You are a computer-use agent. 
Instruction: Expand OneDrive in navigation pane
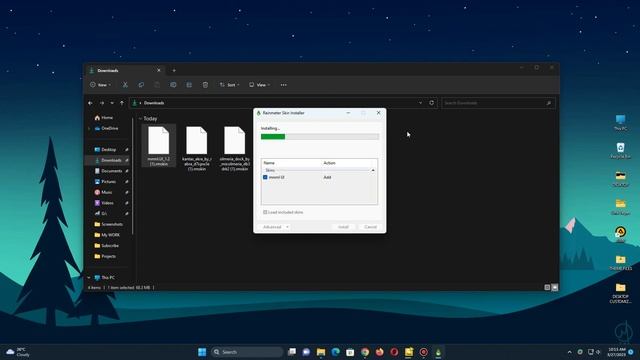89,128
